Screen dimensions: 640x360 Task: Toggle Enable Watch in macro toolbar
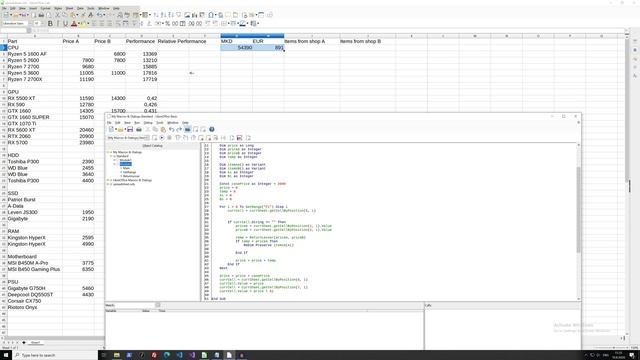coord(216,138)
